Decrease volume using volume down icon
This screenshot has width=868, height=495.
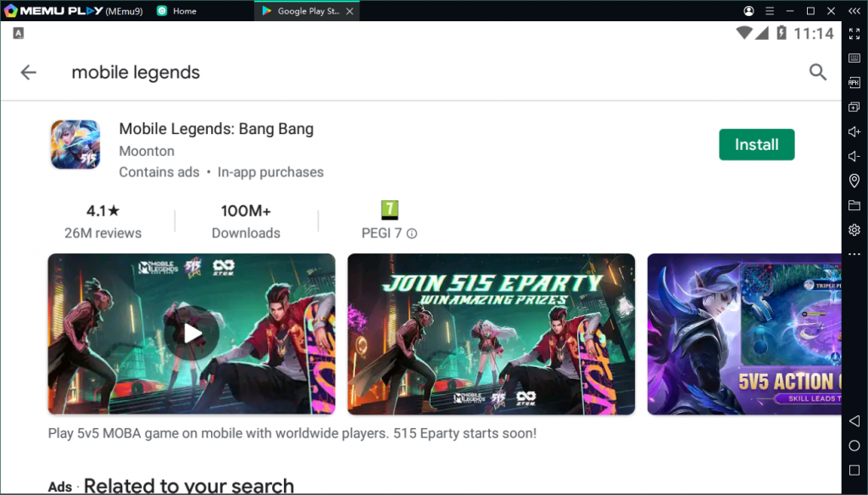pos(854,156)
